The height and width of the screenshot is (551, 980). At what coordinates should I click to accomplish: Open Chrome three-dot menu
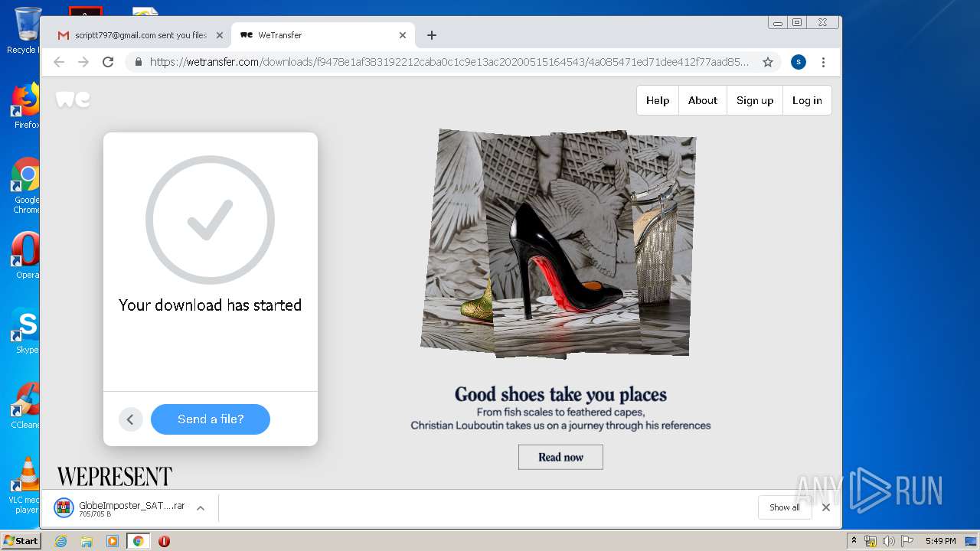point(823,62)
